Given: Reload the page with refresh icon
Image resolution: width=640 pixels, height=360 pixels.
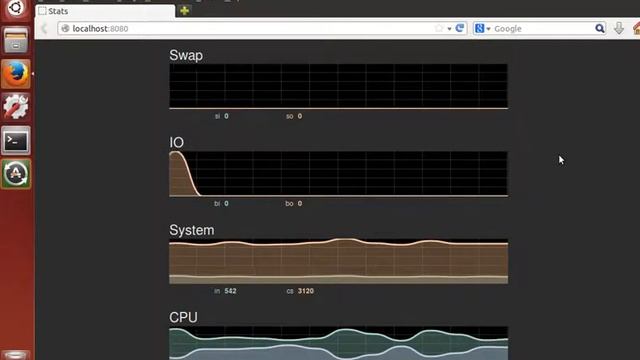Looking at the screenshot, I should [460, 28].
